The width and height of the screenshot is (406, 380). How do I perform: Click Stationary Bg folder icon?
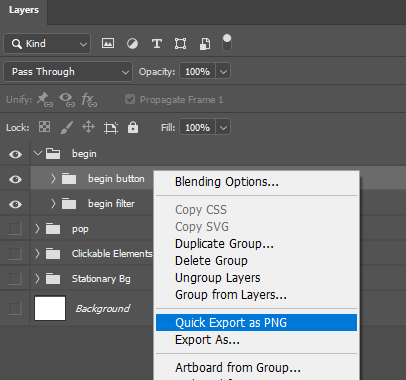click(x=53, y=278)
